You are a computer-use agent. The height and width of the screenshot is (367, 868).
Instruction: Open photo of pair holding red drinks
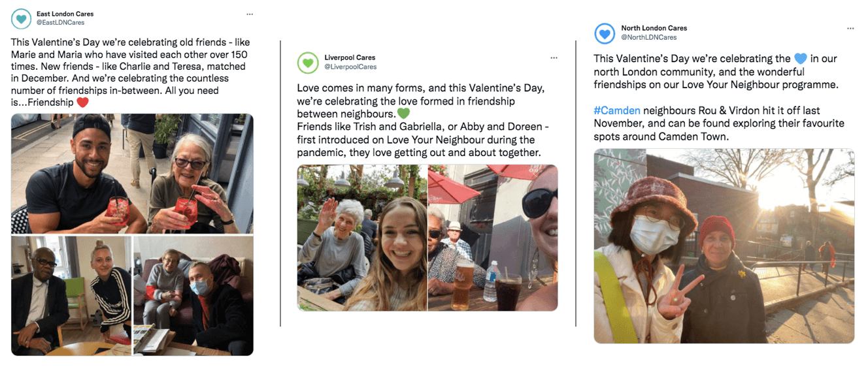[132, 173]
